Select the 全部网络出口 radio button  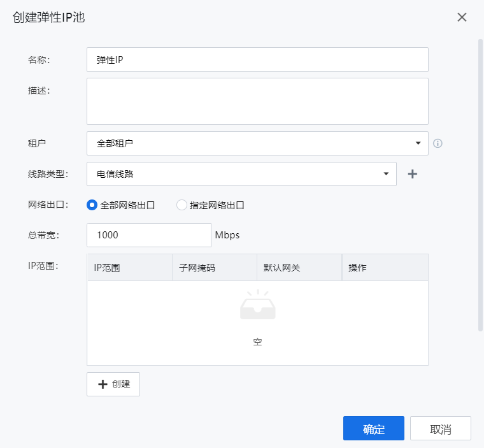click(x=92, y=205)
